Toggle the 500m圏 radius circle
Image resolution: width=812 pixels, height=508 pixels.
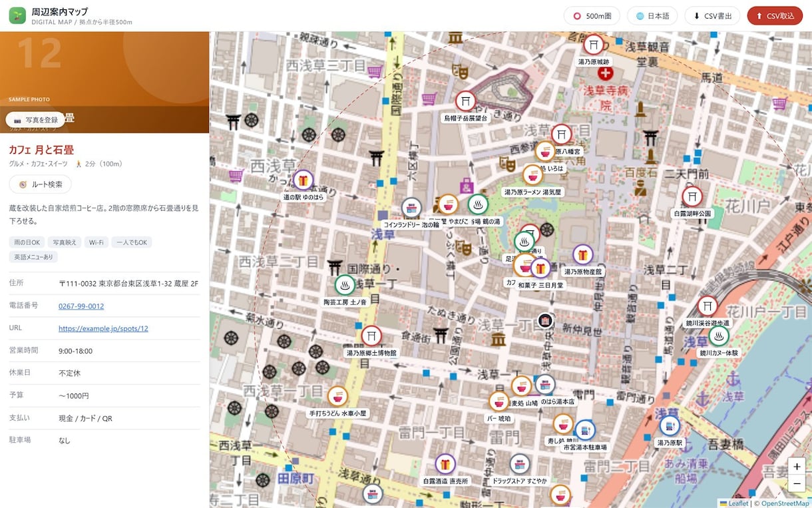(x=592, y=16)
